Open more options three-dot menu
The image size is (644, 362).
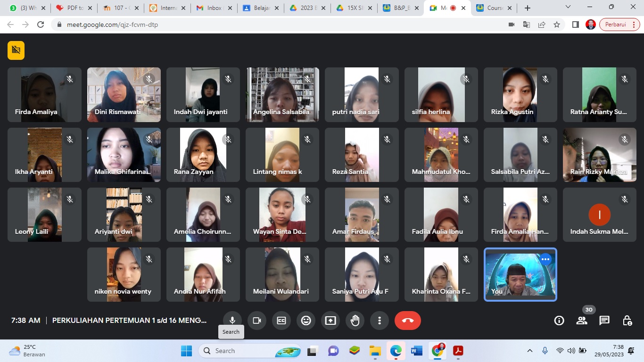[380, 321]
